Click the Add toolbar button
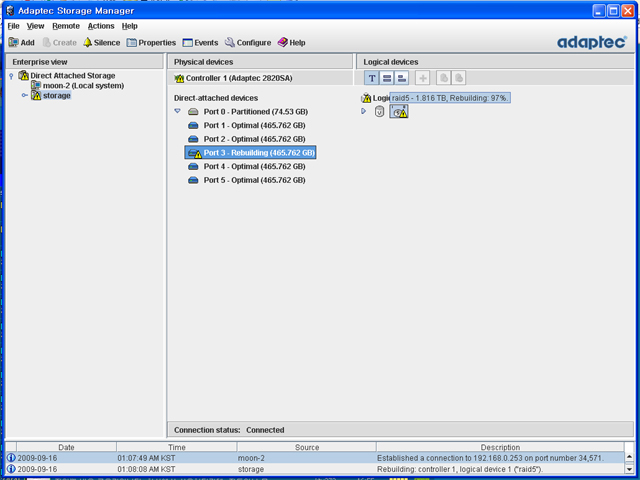The height and width of the screenshot is (480, 640). click(x=22, y=42)
